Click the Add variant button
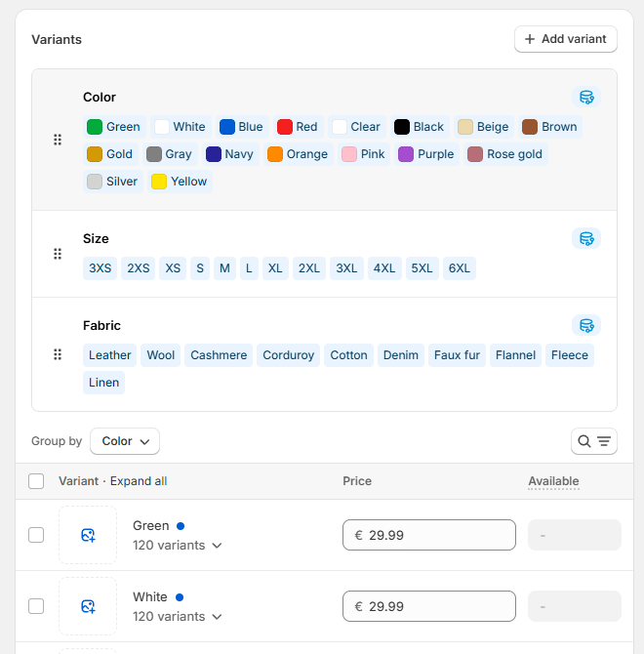644x654 pixels. point(565,39)
